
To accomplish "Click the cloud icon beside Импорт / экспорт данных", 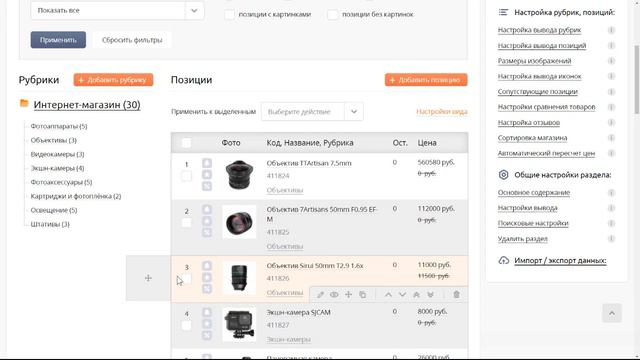I will [x=504, y=260].
